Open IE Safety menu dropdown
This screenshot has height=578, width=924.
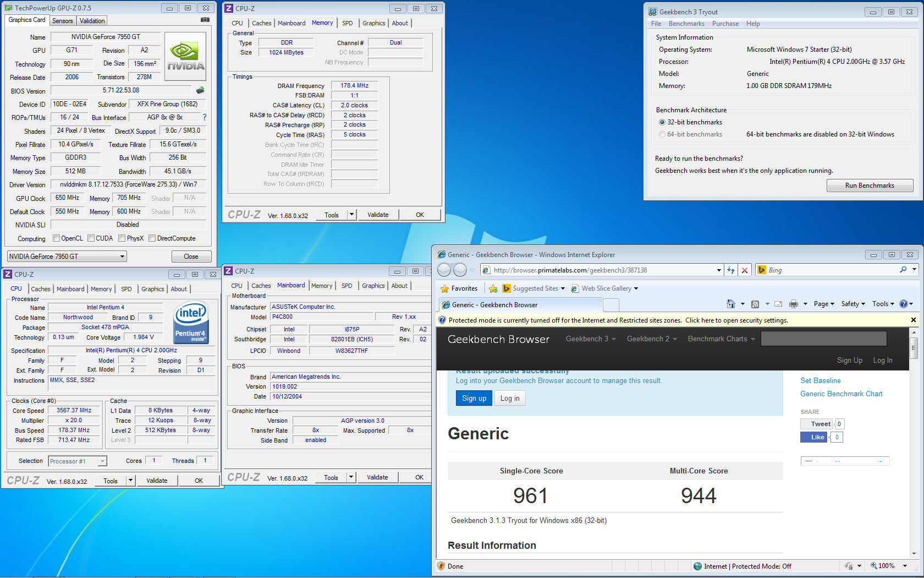coord(853,304)
